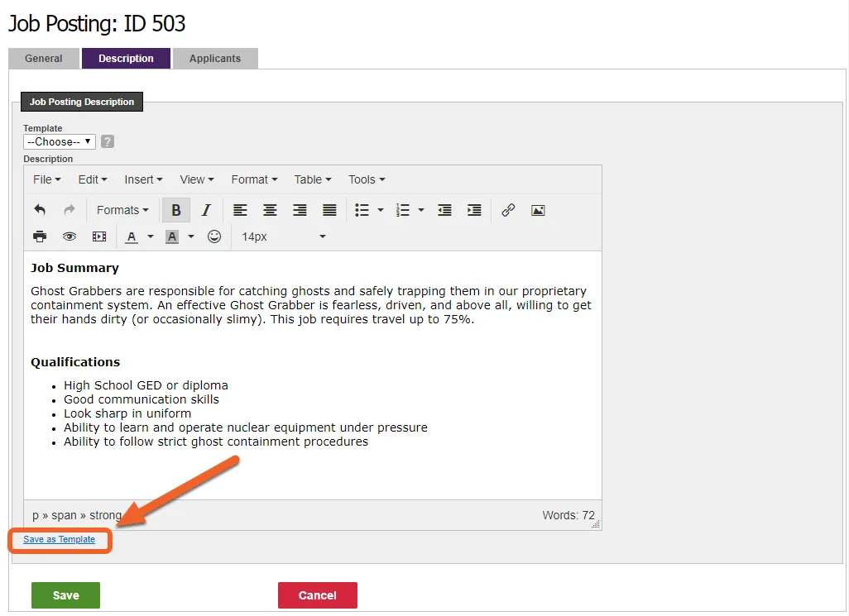Image resolution: width=849 pixels, height=616 pixels.
Task: Open background color picker arrow
Action: pyautogui.click(x=190, y=236)
